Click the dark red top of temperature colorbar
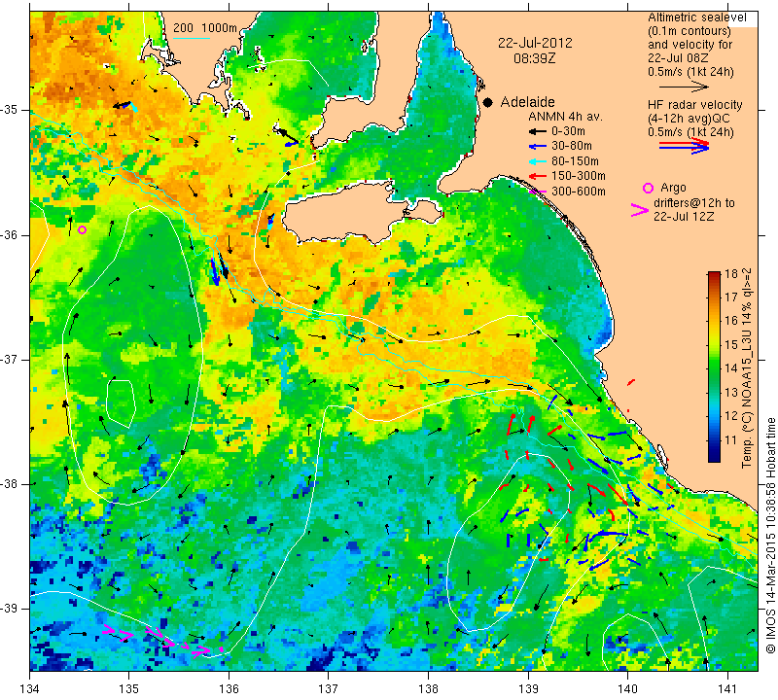Screen dimensions: 778x700 pyautogui.click(x=714, y=276)
